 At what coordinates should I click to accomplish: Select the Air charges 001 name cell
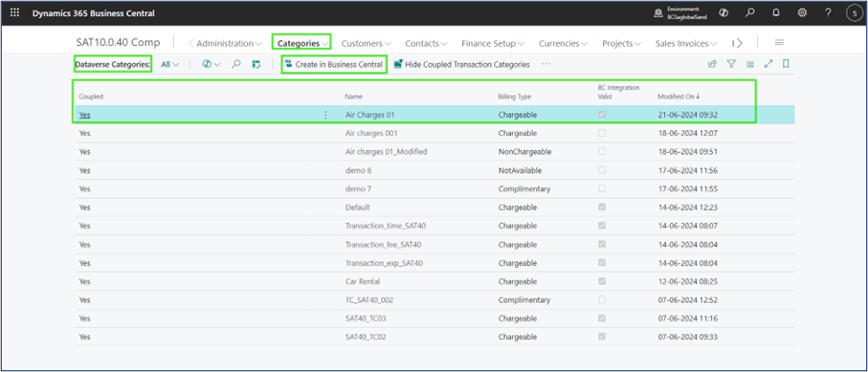pyautogui.click(x=371, y=134)
